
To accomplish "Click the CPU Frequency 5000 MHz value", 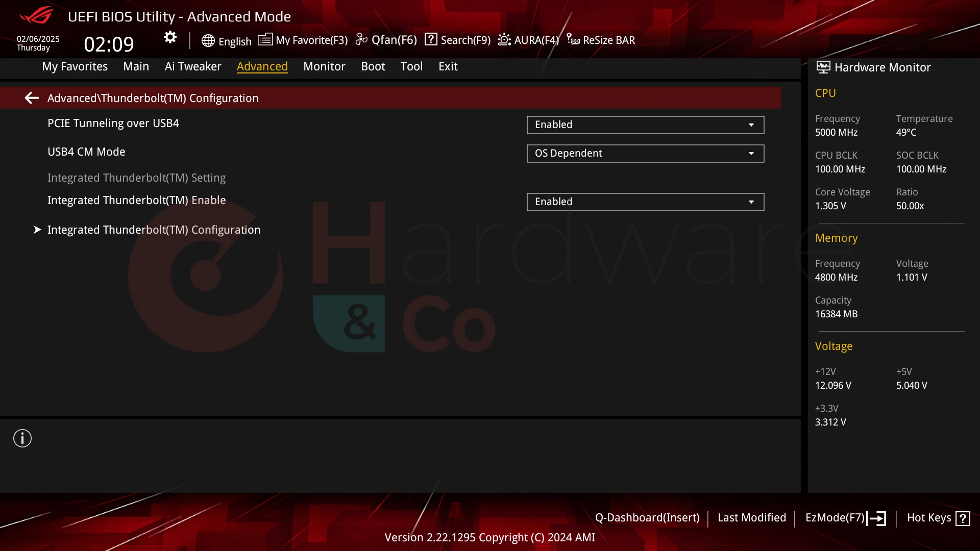I will 836,132.
